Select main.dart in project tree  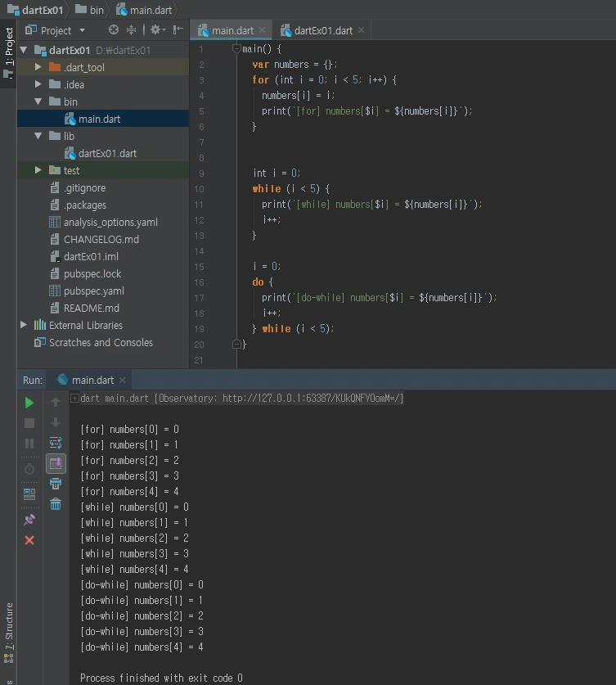pyautogui.click(x=103, y=119)
